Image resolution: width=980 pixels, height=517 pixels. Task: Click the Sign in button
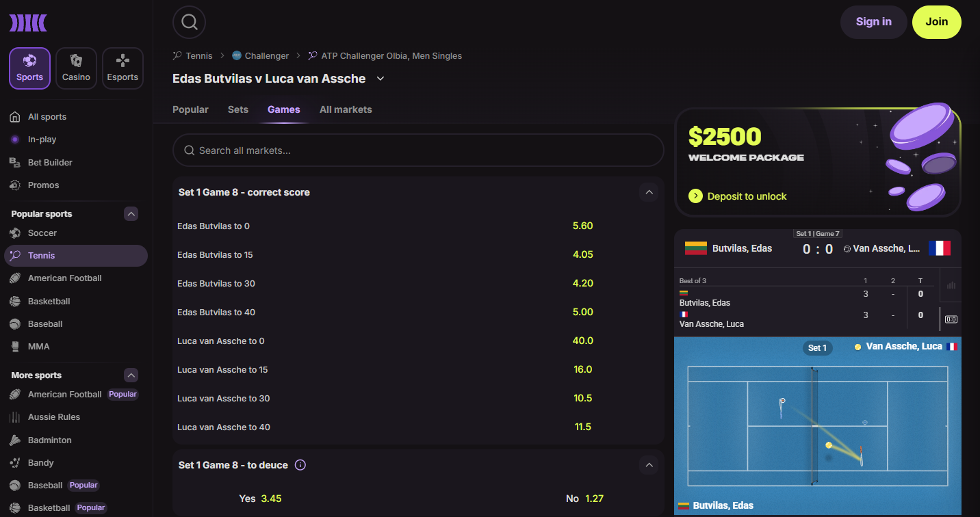click(x=874, y=22)
